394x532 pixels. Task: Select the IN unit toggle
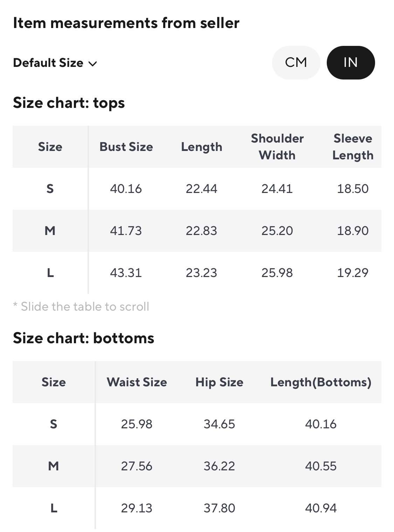pos(351,63)
